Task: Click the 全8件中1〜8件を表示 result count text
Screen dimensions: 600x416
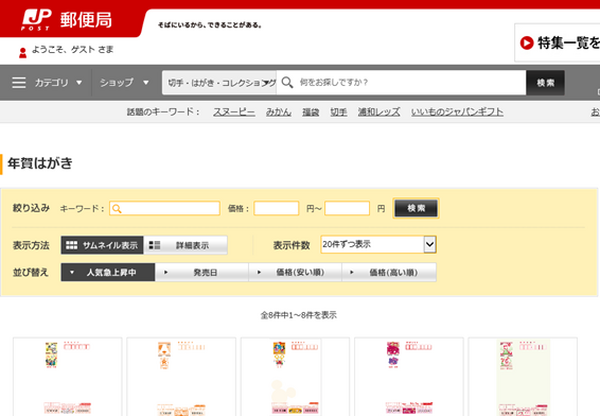Action: tap(298, 315)
